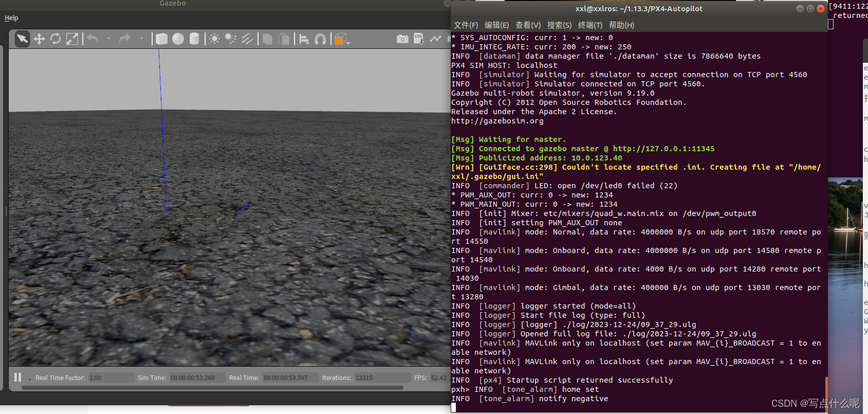868x414 pixels.
Task: Open the 文件(F) terminal menu
Action: [466, 25]
